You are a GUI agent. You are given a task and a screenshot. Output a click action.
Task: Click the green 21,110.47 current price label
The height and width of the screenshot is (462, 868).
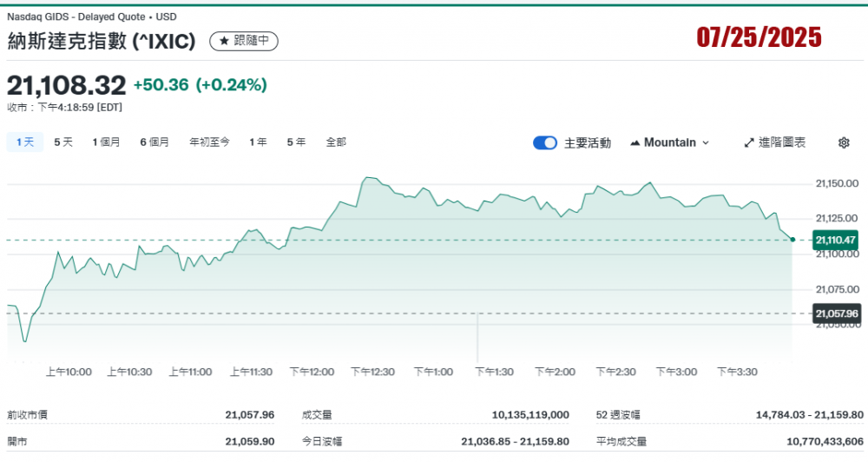836,240
